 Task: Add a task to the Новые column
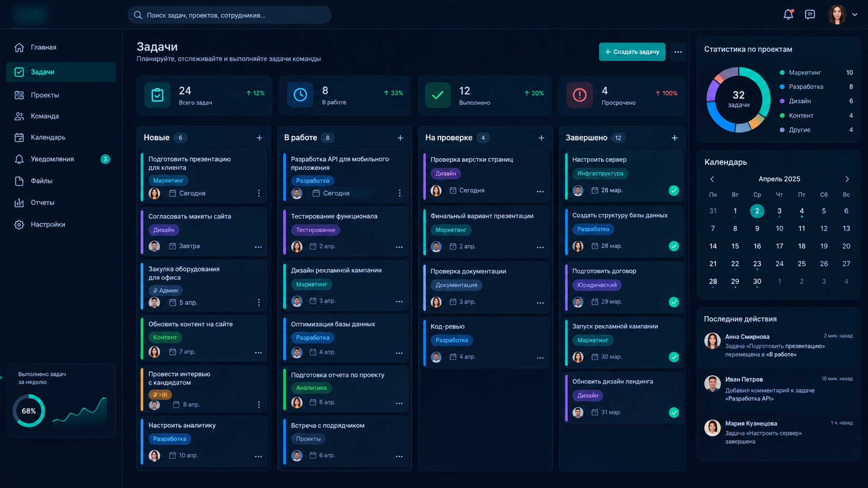point(259,138)
